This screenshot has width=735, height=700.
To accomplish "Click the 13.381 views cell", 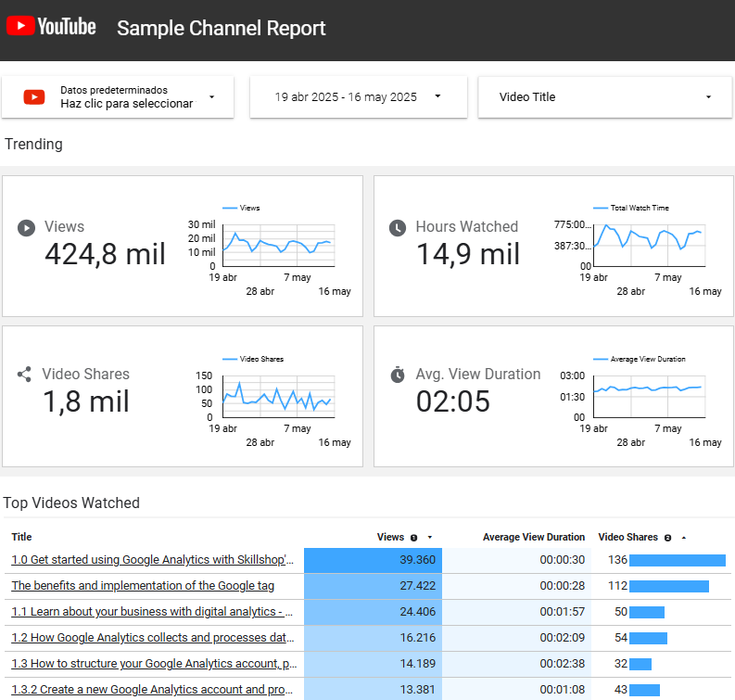I will 374,689.
